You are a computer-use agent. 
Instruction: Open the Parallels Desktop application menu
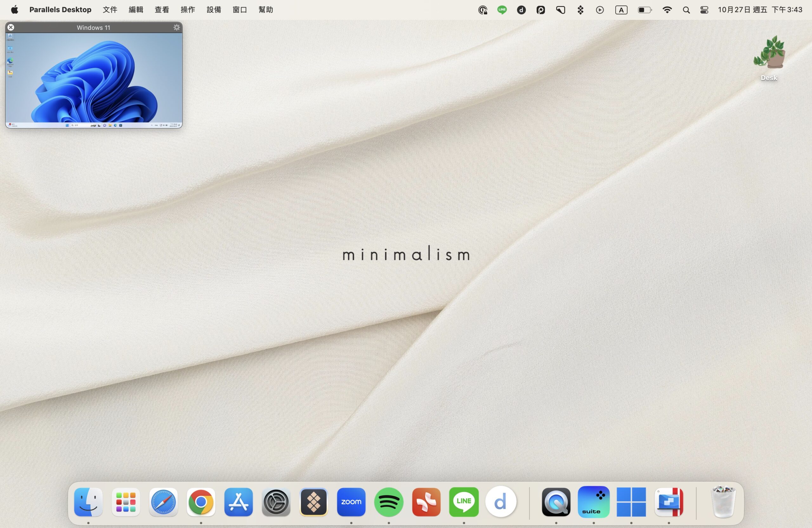pos(60,10)
